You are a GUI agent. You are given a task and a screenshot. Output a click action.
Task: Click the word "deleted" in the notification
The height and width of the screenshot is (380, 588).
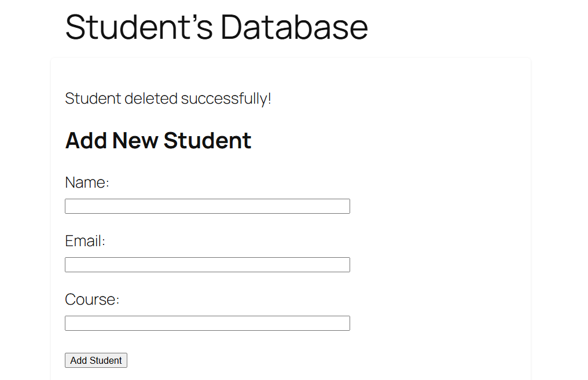(x=150, y=98)
